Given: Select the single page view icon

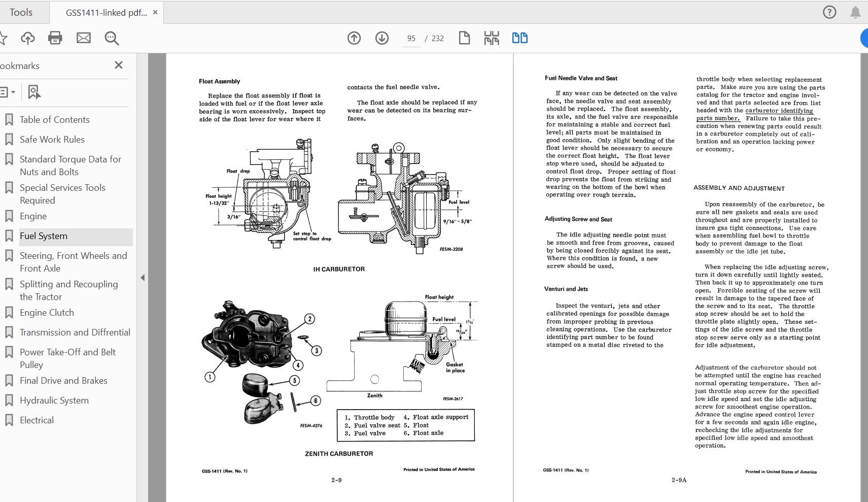Looking at the screenshot, I should [464, 38].
